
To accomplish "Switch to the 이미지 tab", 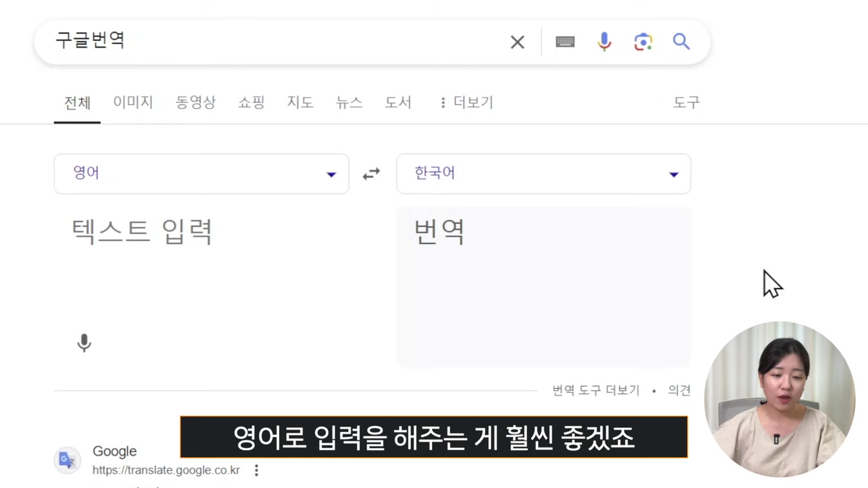I will click(x=133, y=103).
